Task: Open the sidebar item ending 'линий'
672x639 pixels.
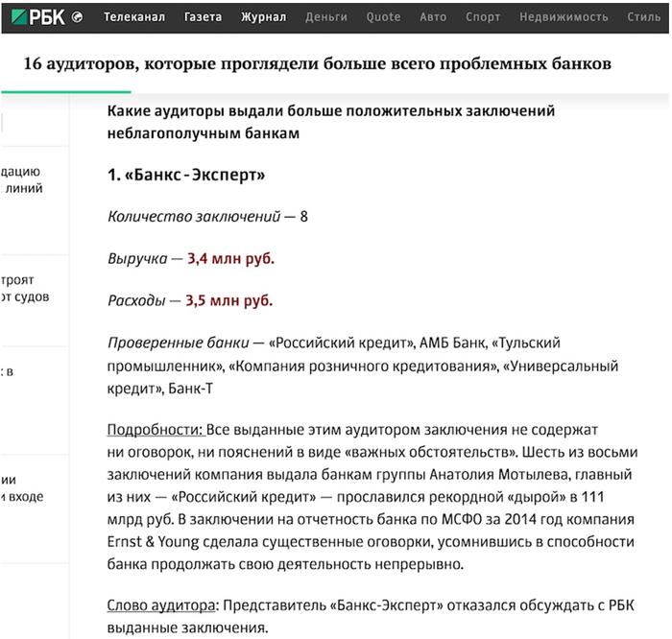Action: point(21,179)
